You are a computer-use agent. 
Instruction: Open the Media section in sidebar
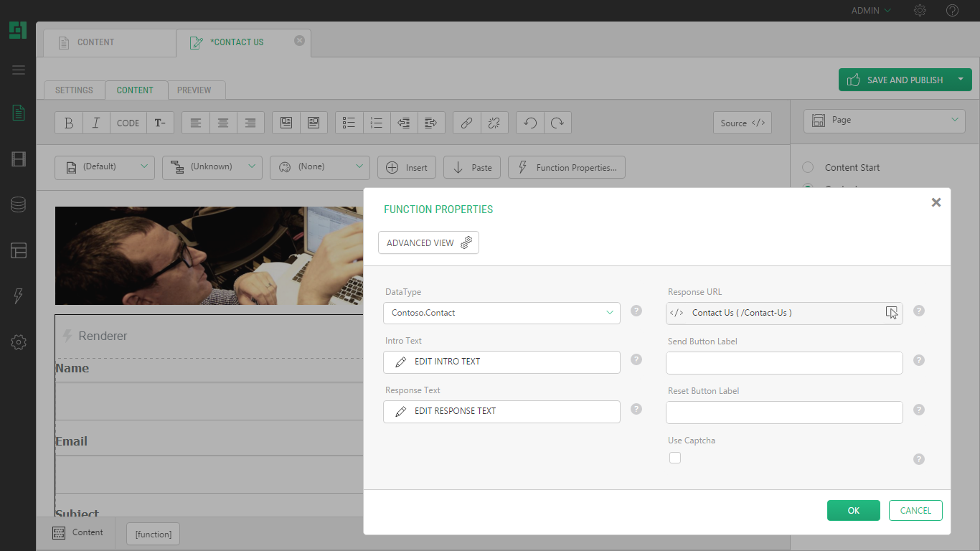(x=19, y=159)
